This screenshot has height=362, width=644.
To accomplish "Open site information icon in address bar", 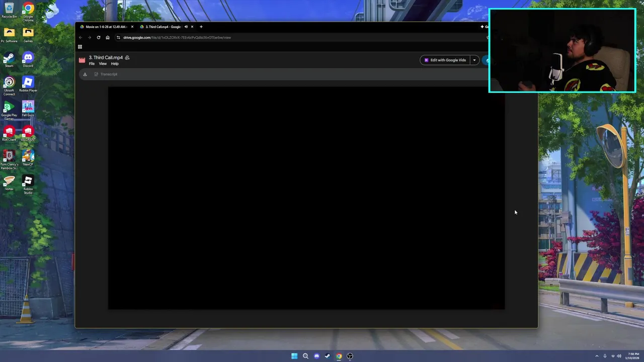I will point(118,37).
